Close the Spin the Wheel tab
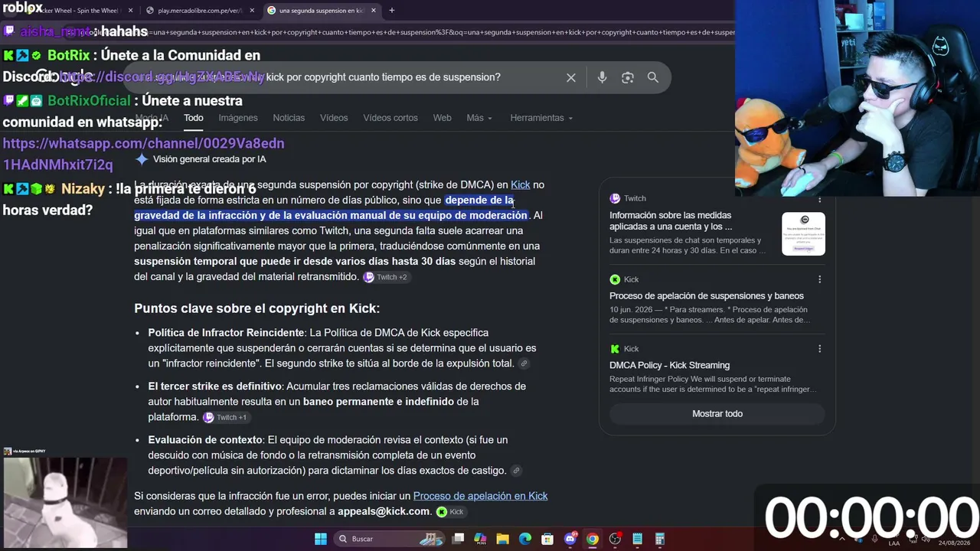Viewport: 980px width, 551px height. 130,11
